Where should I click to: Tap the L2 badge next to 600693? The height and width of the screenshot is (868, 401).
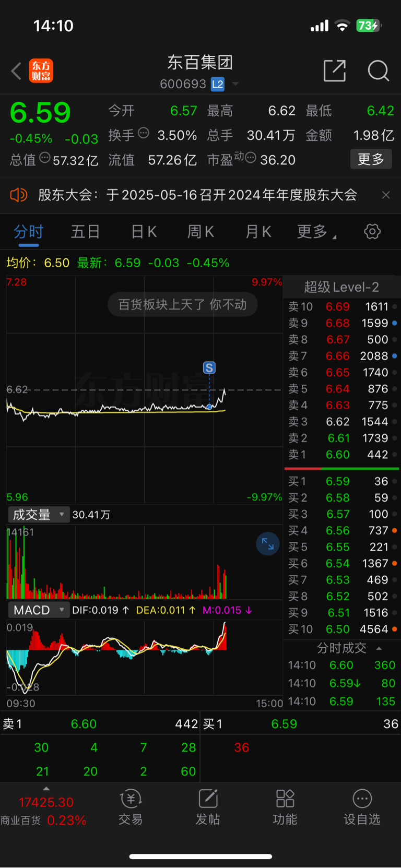point(218,84)
